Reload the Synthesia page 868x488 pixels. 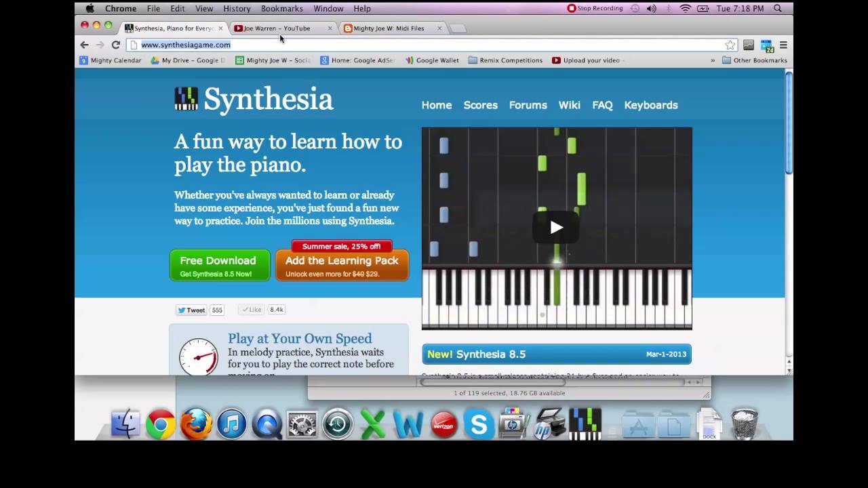116,45
